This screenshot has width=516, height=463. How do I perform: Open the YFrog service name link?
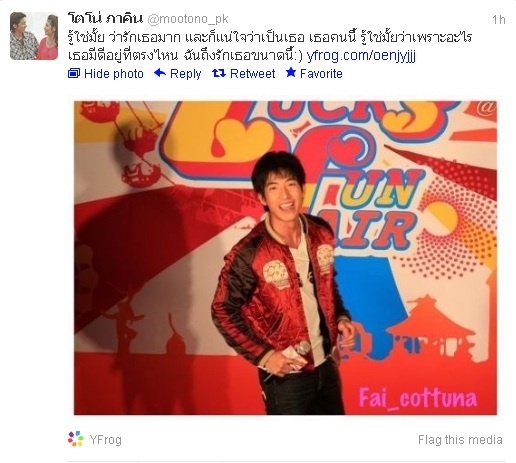point(105,439)
